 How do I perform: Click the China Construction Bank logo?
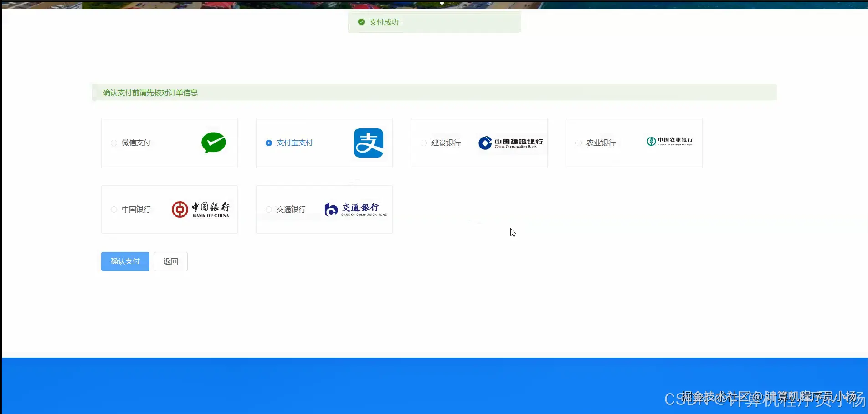click(x=511, y=143)
